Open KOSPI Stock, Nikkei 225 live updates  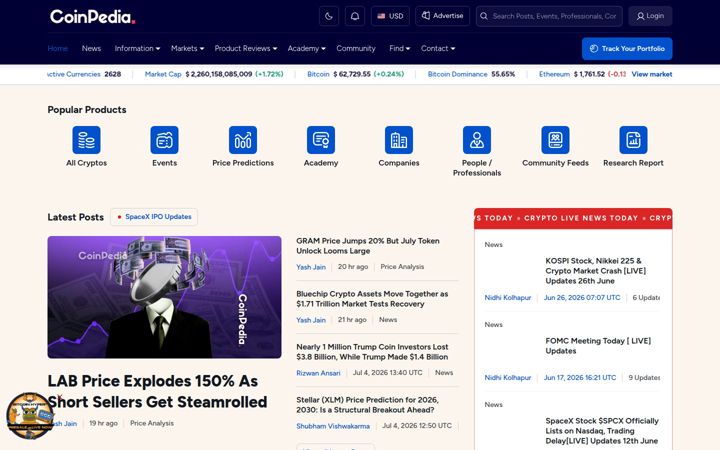(596, 270)
